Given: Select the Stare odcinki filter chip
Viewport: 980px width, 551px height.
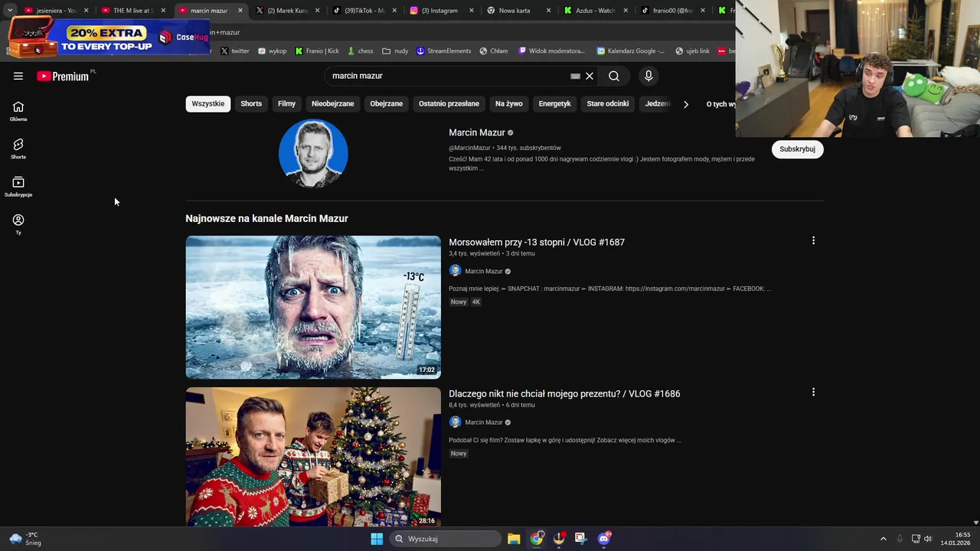Looking at the screenshot, I should [608, 104].
